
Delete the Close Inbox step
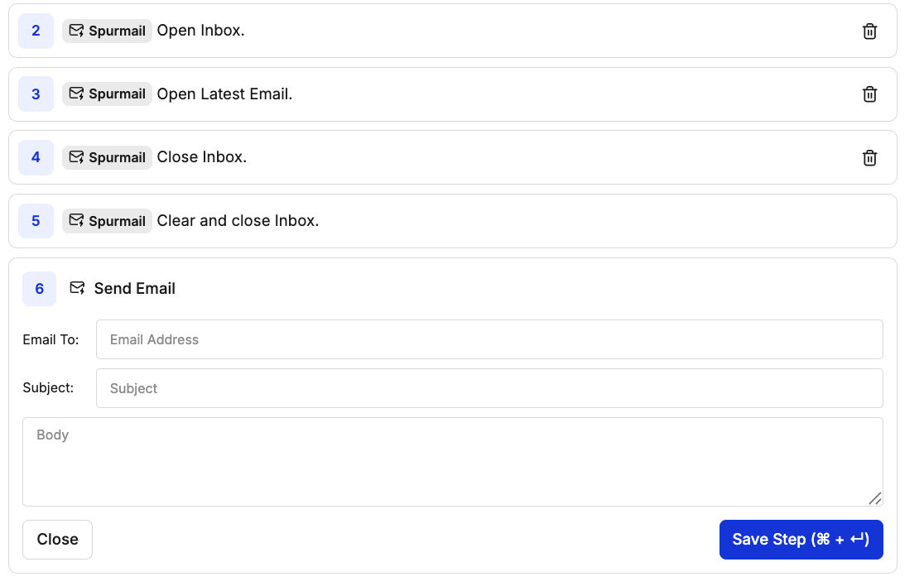(869, 157)
